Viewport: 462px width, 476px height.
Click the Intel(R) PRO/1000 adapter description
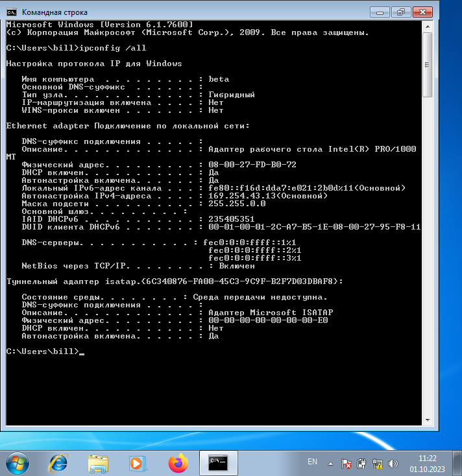[x=312, y=149]
